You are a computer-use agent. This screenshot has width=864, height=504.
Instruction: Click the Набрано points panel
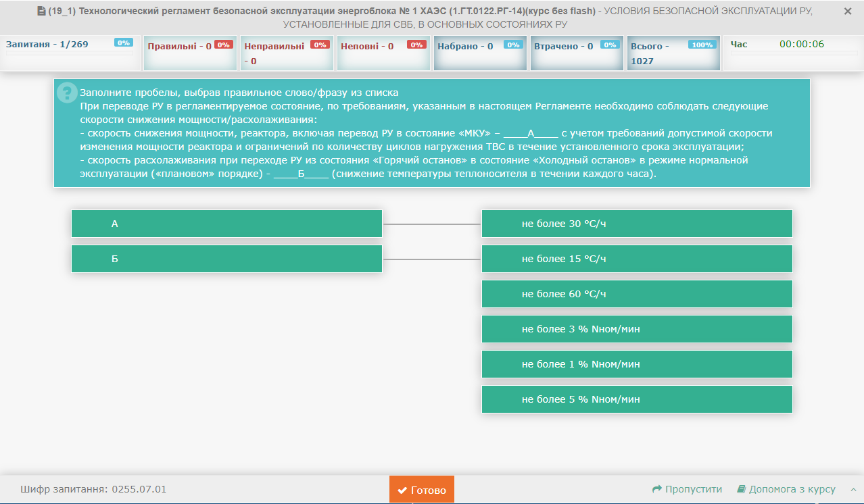tap(480, 53)
